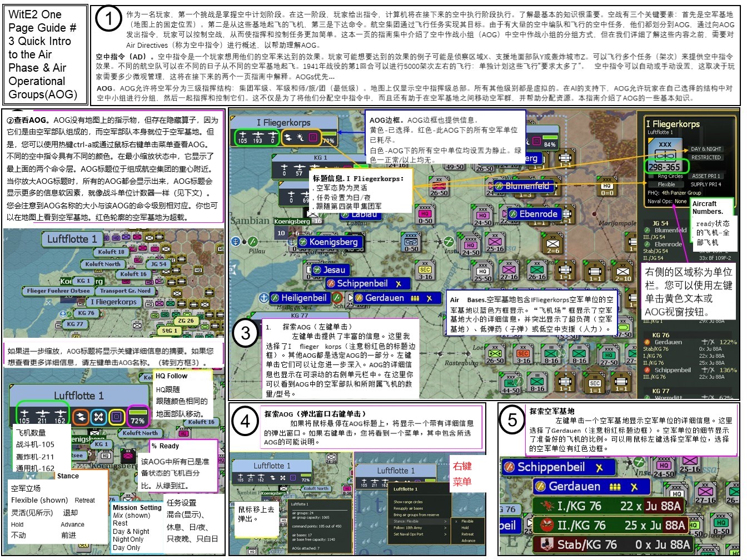747x560 pixels.
Task: Open Flexible stance button in unit bar
Action: coord(666,184)
